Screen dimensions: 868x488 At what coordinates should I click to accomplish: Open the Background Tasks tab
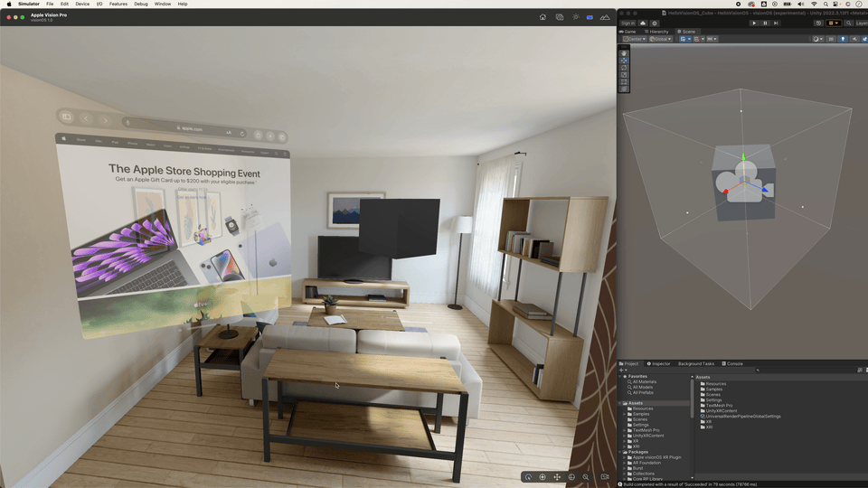coord(696,363)
